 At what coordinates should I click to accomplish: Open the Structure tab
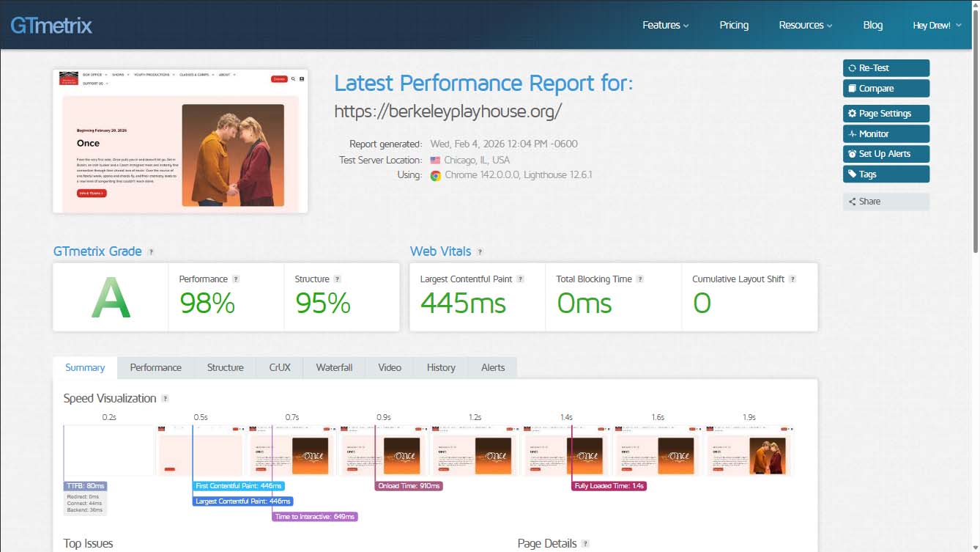[225, 367]
